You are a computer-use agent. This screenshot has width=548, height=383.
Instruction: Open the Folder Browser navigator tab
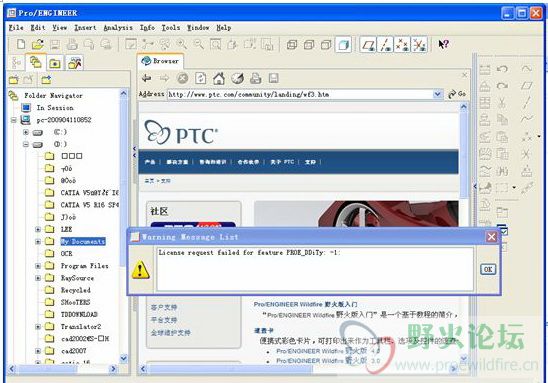(36, 63)
